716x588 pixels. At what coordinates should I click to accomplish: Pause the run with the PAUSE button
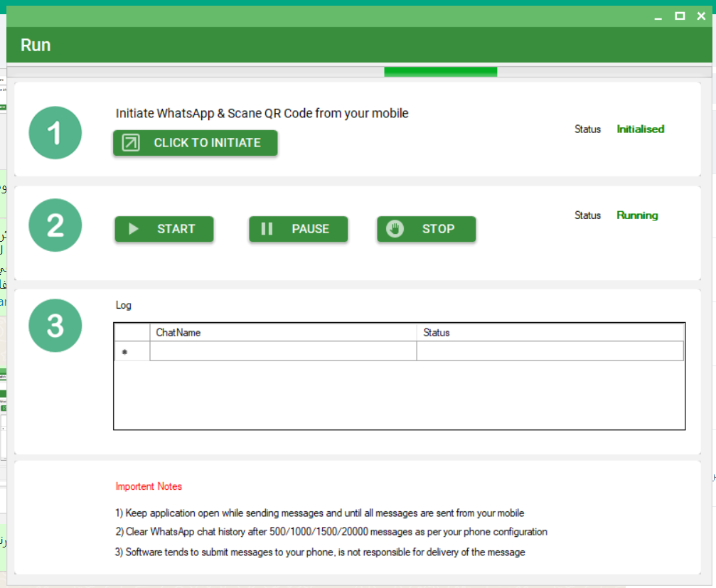coord(298,229)
